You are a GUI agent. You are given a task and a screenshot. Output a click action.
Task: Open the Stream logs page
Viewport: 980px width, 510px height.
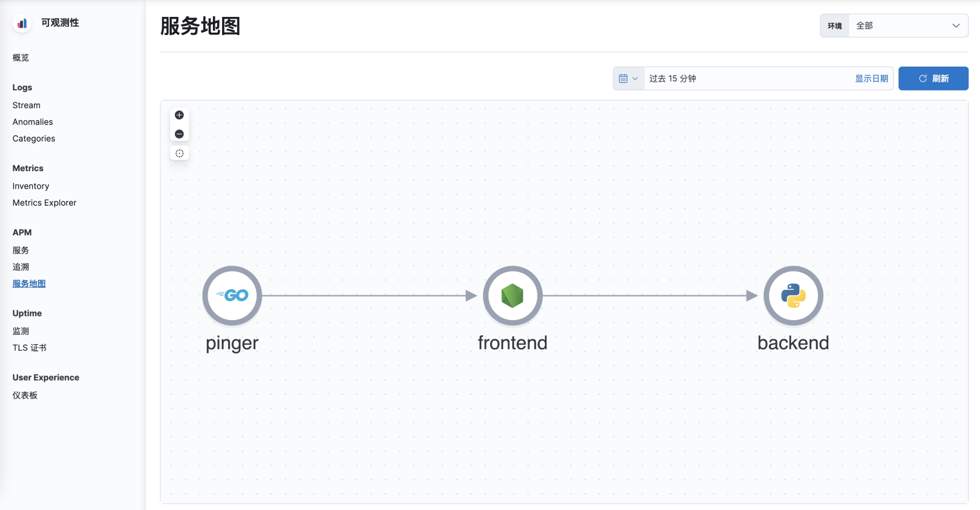click(26, 105)
